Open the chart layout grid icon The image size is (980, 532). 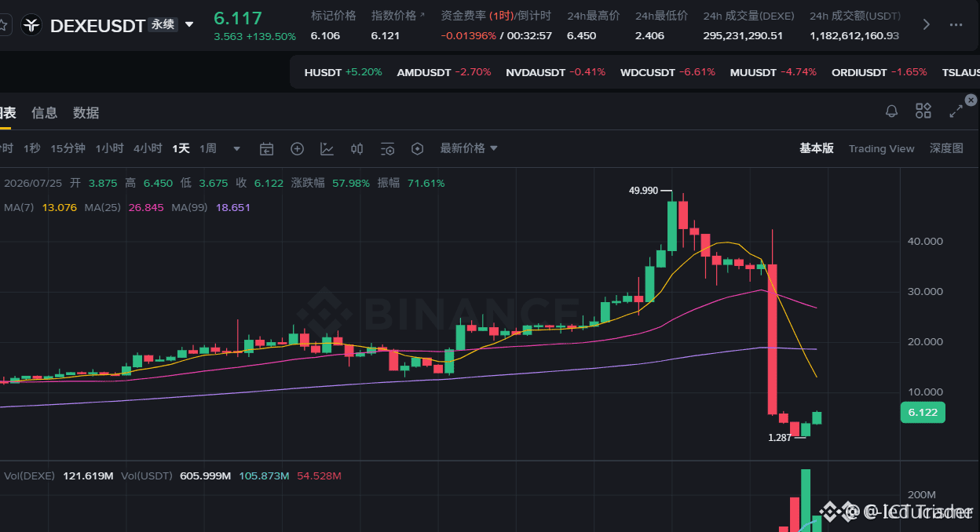point(923,111)
